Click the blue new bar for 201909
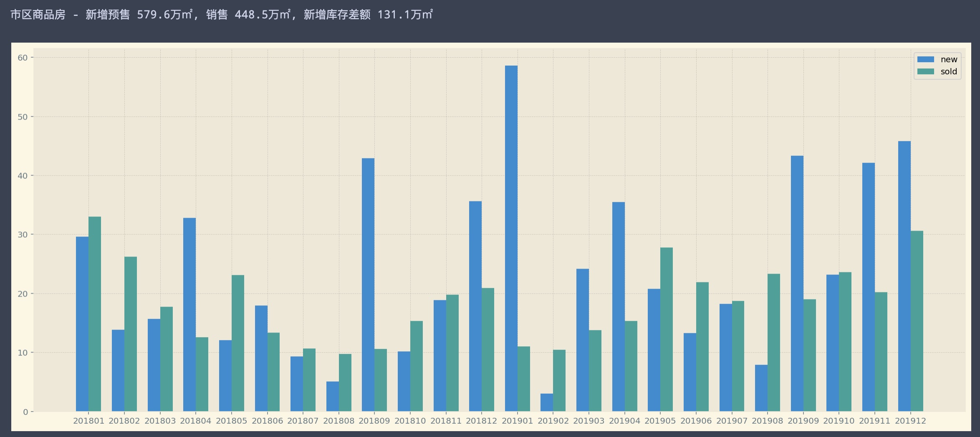The width and height of the screenshot is (980, 437). point(797,283)
